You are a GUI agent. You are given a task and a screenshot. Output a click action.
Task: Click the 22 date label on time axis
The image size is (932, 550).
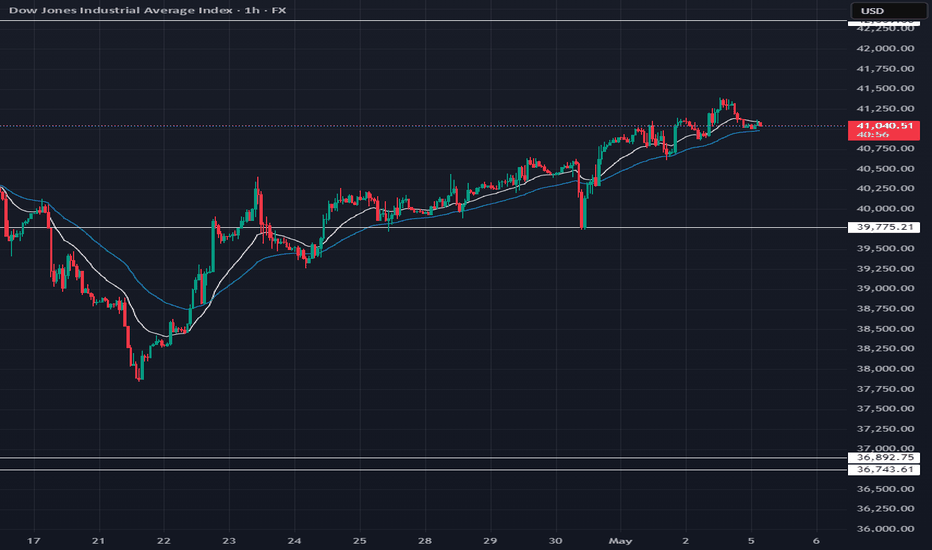click(163, 540)
